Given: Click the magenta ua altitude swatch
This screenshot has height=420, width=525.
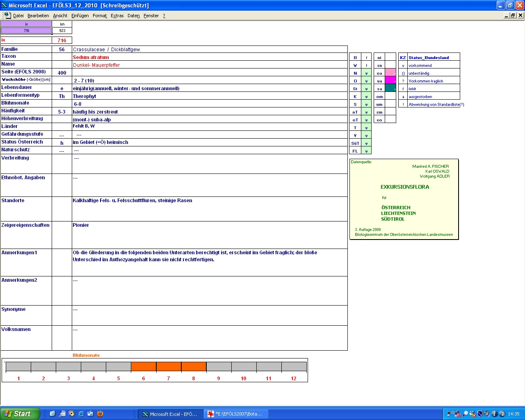Looking at the screenshot, I should pos(390,80).
